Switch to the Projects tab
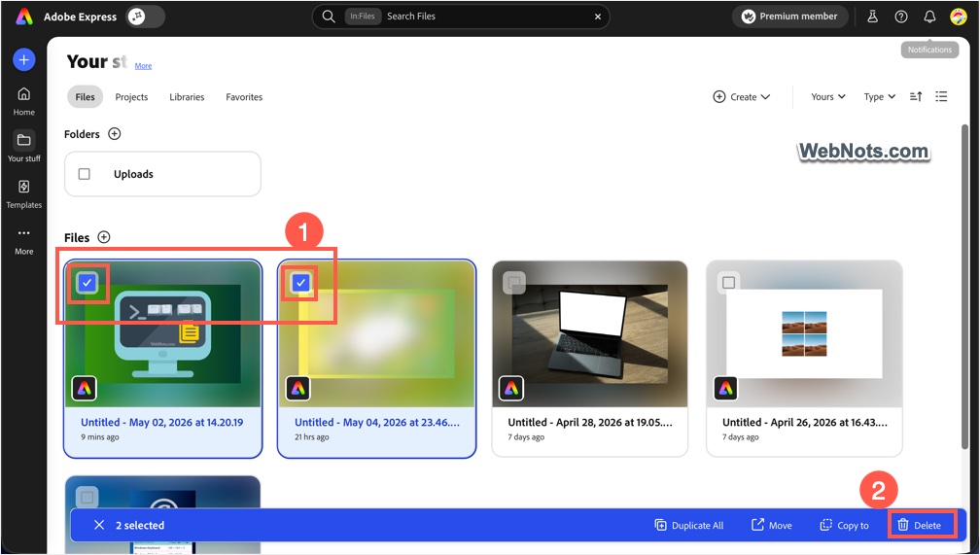 (x=131, y=97)
